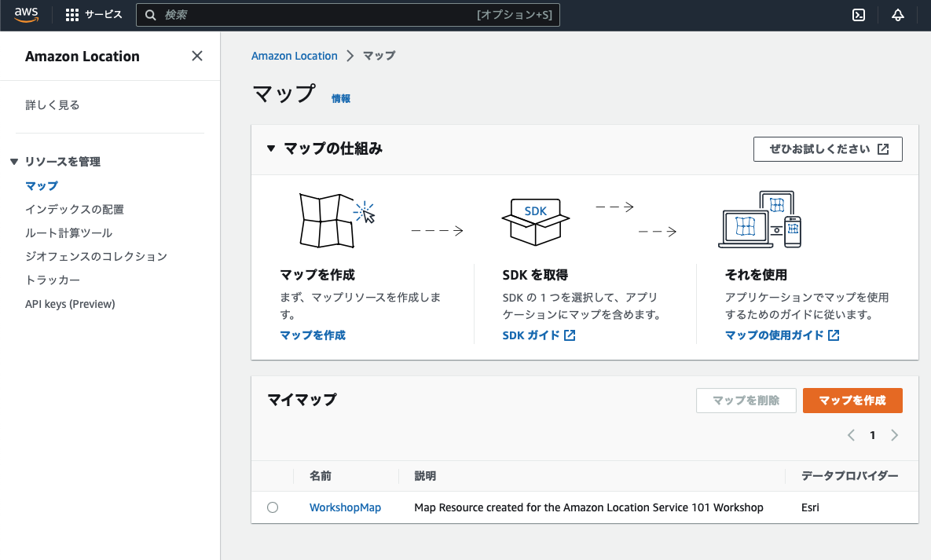Collapse the マップの仕組み section
This screenshot has height=560, width=931.
pos(271,148)
